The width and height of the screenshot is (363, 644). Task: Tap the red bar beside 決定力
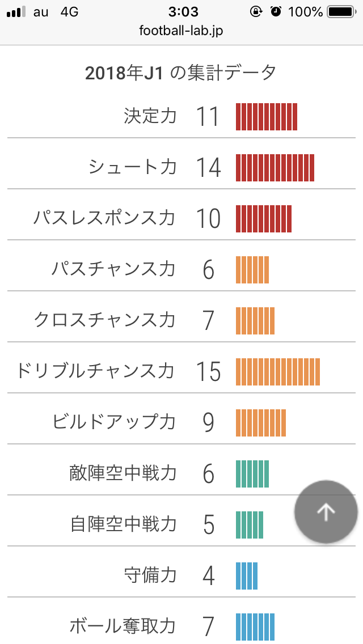tap(266, 116)
